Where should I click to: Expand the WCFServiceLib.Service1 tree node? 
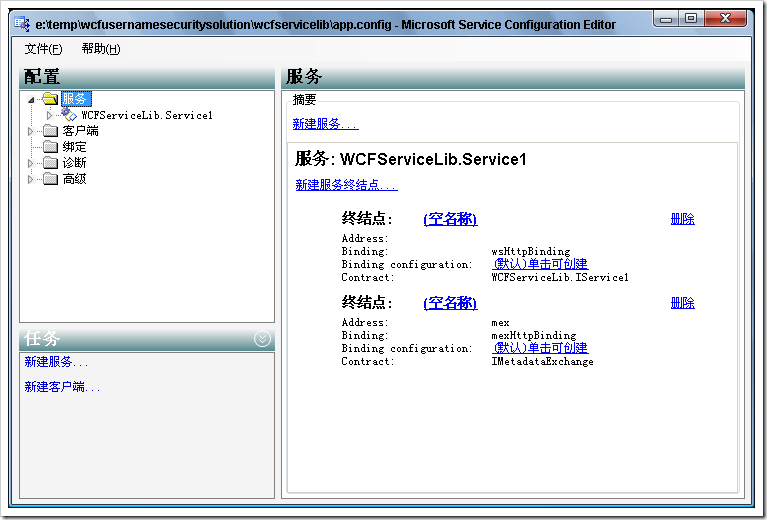(49, 115)
